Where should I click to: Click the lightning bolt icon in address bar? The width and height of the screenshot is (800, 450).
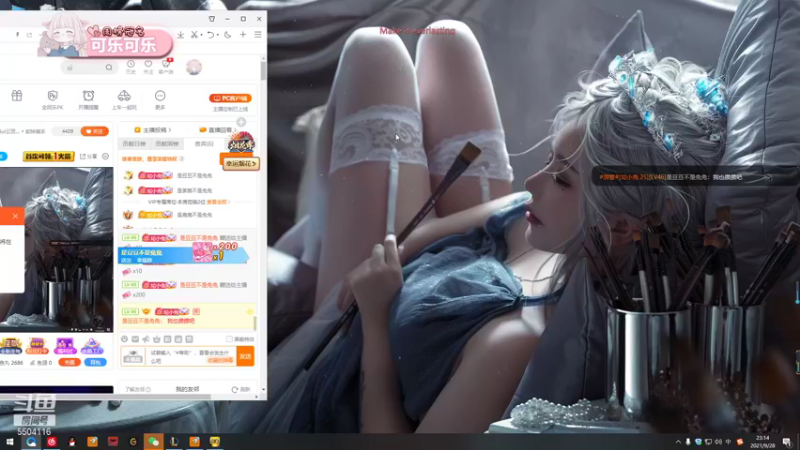[x=17, y=35]
